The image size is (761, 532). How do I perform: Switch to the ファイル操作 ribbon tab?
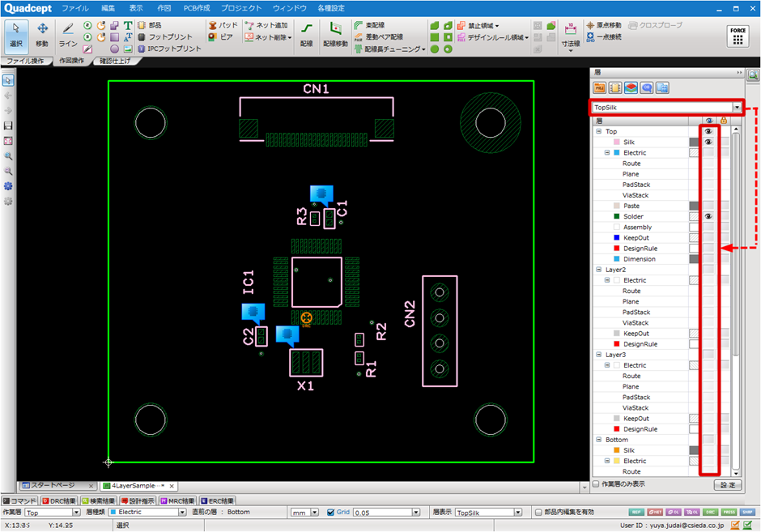tap(25, 61)
